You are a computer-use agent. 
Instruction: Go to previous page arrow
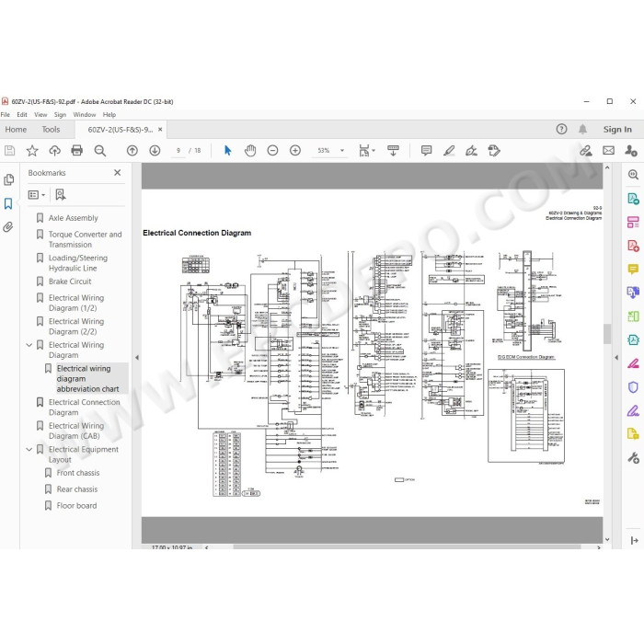132,151
